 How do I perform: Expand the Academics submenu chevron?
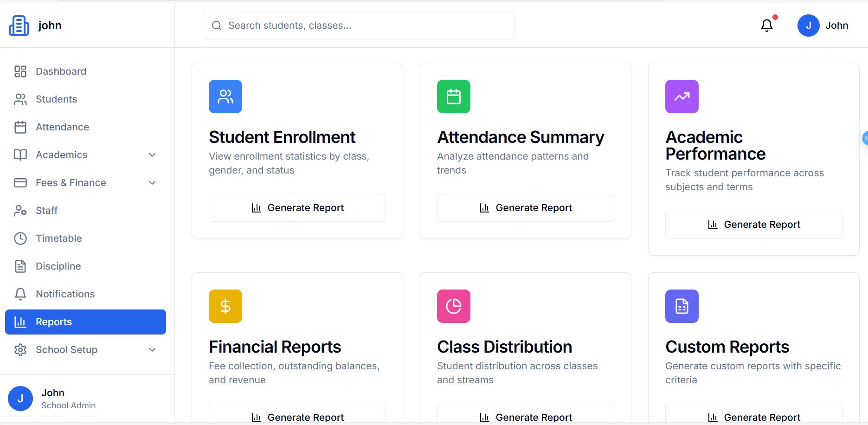(x=152, y=155)
